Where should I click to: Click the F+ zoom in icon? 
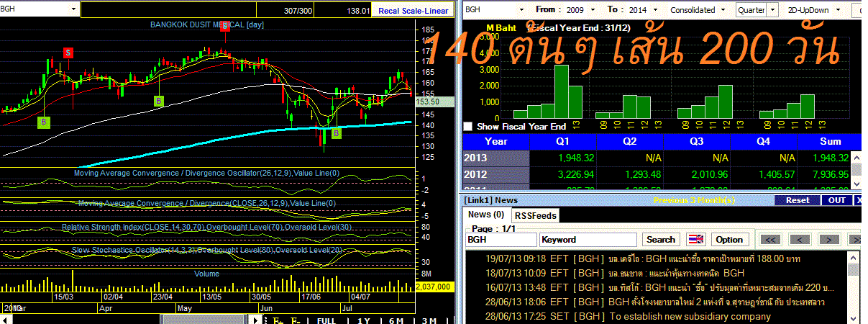277,320
